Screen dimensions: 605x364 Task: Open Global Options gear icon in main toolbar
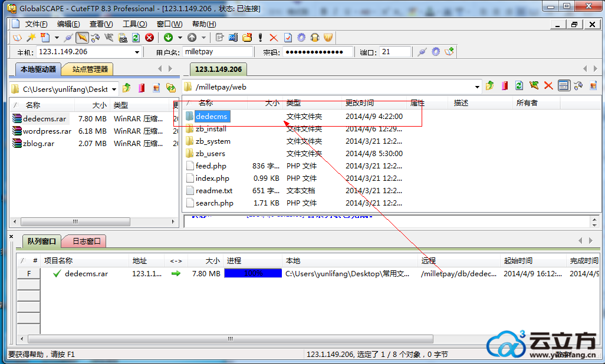301,38
